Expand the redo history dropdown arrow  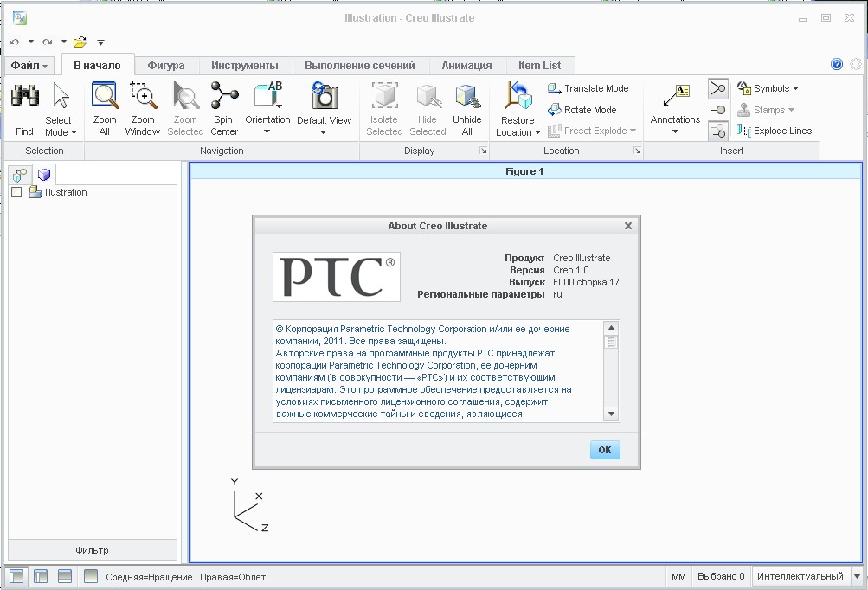pos(64,42)
